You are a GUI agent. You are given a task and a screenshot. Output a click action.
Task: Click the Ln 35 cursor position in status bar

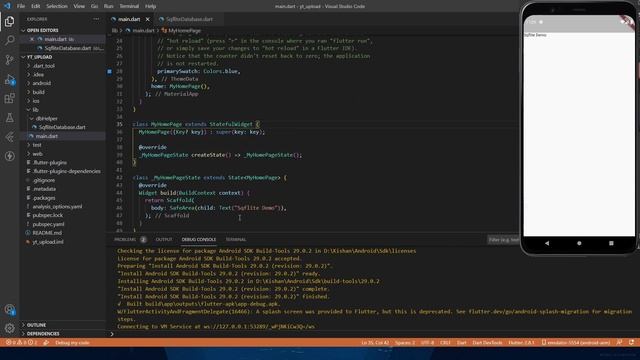tap(375, 342)
